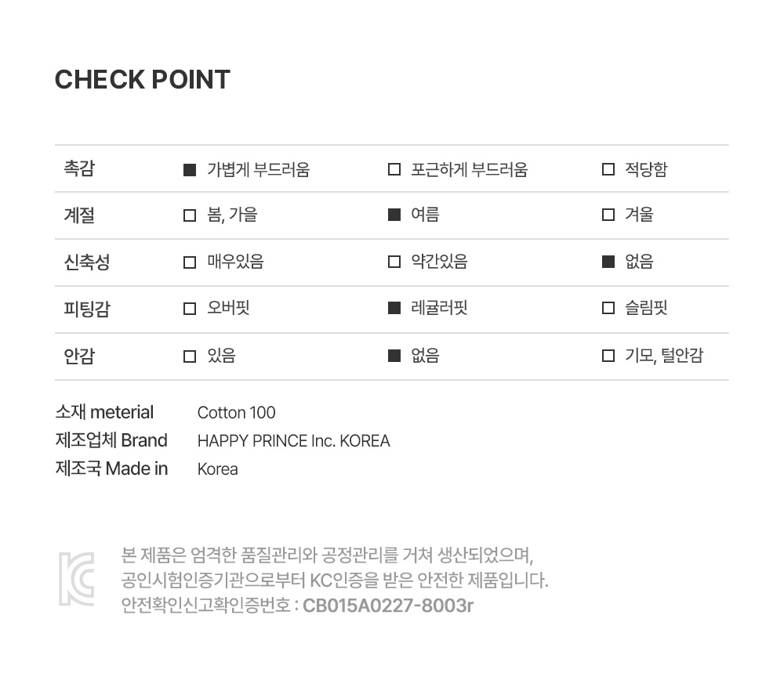784x691 pixels.
Task: Click the 촉감 row label
Action: (x=79, y=168)
